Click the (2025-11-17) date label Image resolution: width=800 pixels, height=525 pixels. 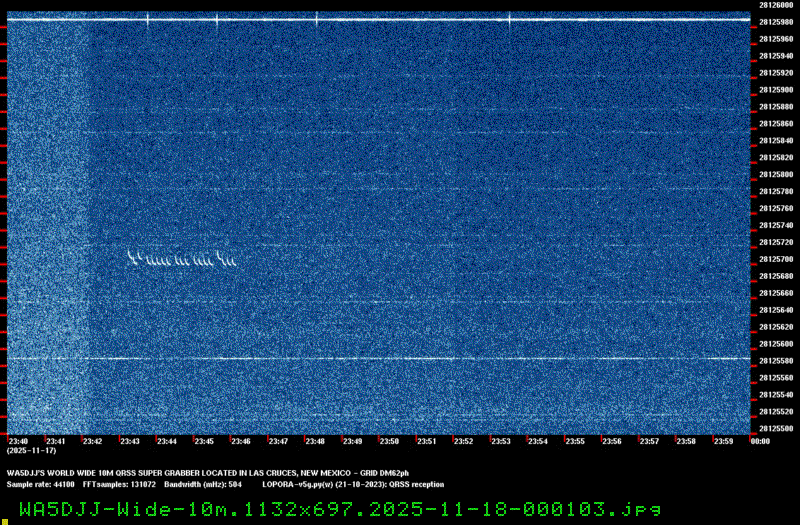[32, 451]
